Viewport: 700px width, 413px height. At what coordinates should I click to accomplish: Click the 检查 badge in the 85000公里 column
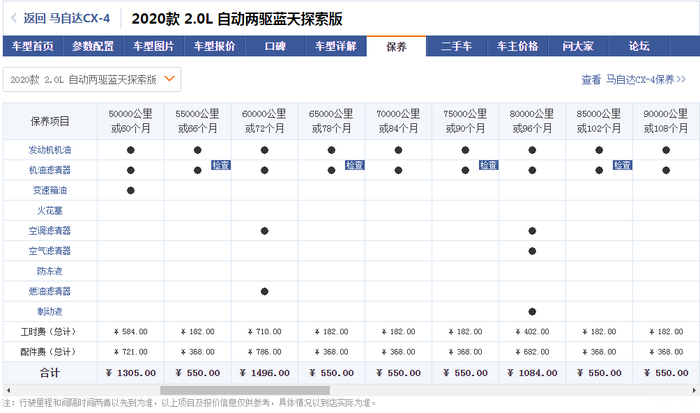coord(622,165)
